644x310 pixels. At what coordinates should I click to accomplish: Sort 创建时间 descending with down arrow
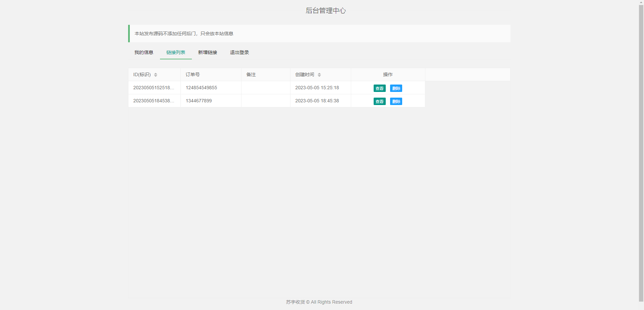point(319,76)
